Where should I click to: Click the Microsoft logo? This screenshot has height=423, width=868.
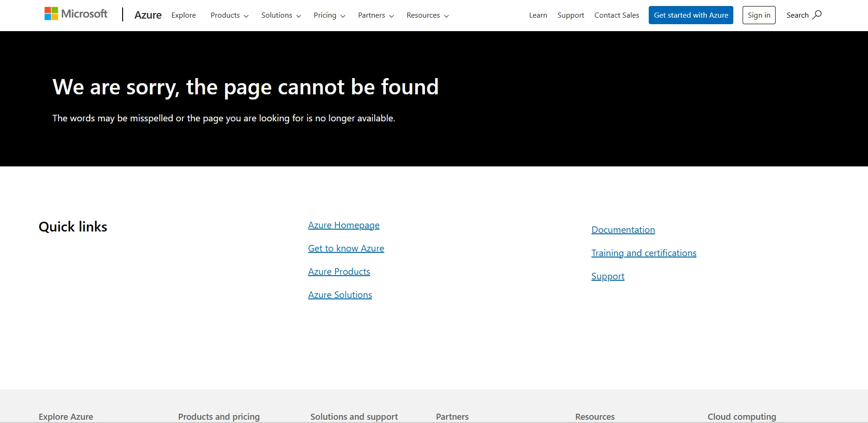point(76,14)
